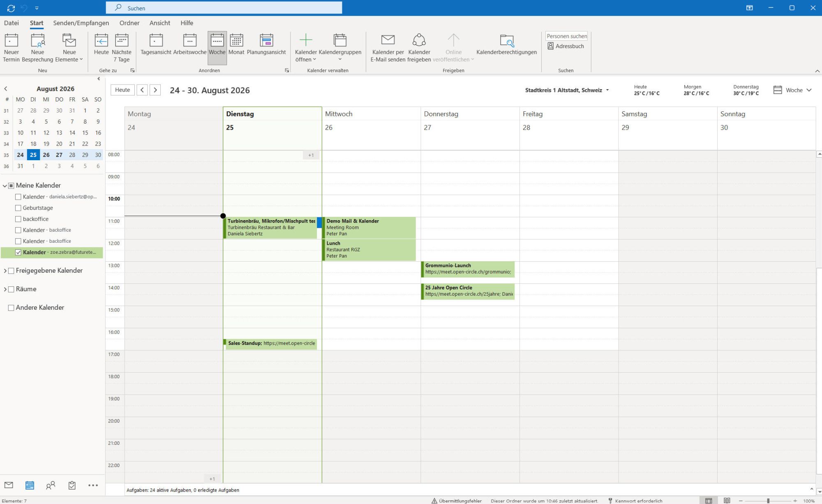This screenshot has width=822, height=504.
Task: Open the Ansicht ribbon tab
Action: (159, 23)
